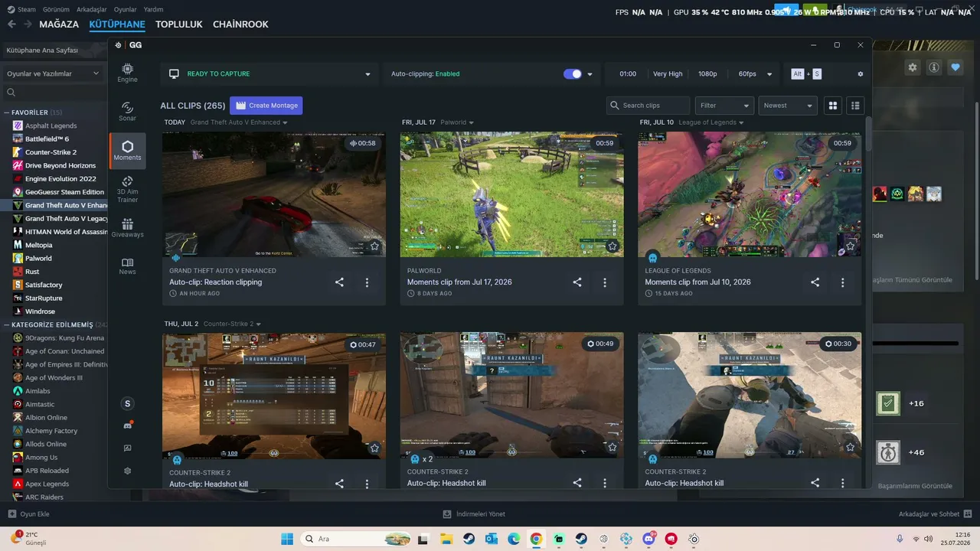Open the Steam store page settings gear
Screen dimensions: 980x551
click(x=913, y=67)
